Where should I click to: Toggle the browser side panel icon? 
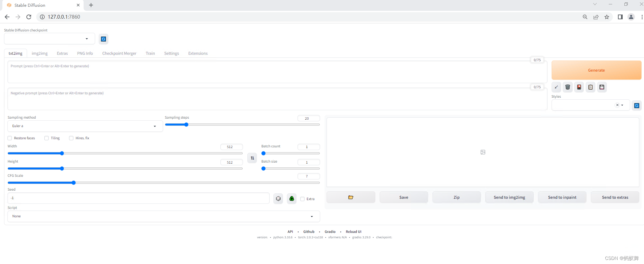[x=620, y=17]
